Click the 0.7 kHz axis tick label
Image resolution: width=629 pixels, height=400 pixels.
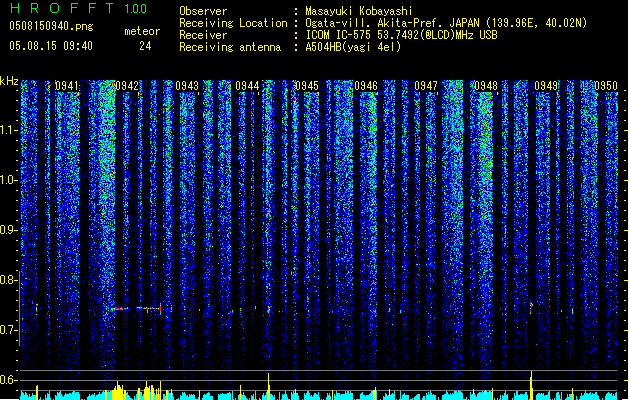pyautogui.click(x=9, y=330)
